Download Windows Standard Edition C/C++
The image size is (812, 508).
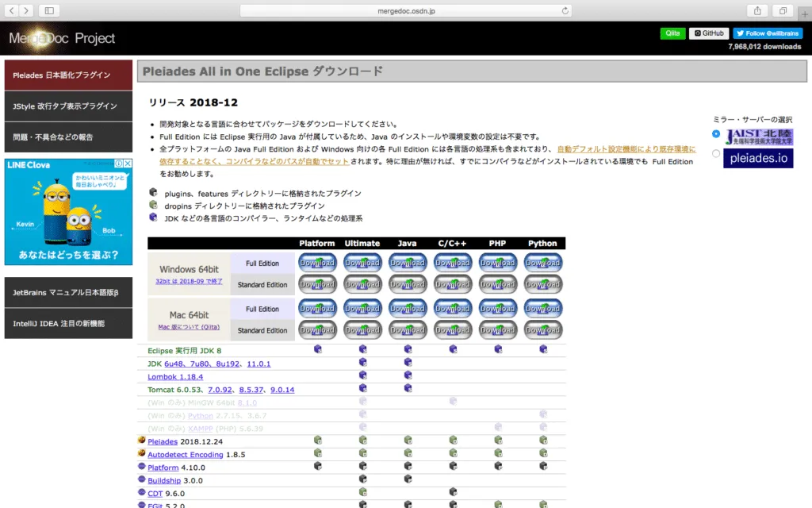453,284
